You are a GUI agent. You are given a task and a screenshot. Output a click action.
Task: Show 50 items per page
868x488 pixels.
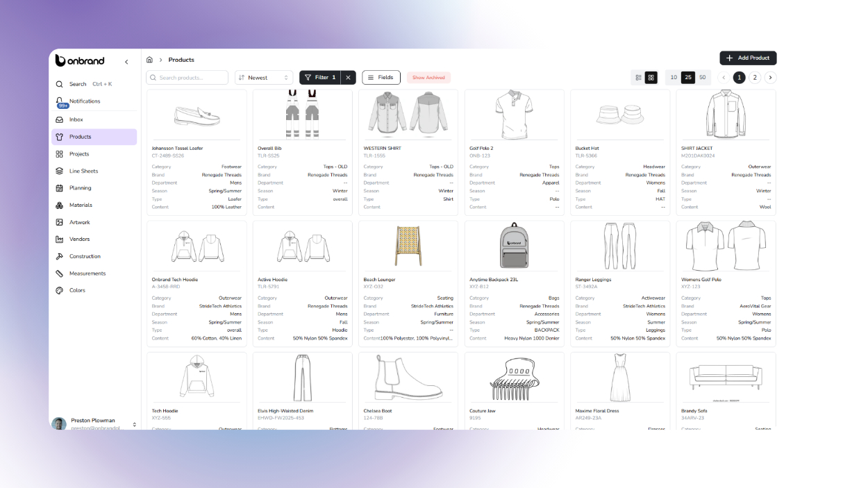pyautogui.click(x=703, y=78)
